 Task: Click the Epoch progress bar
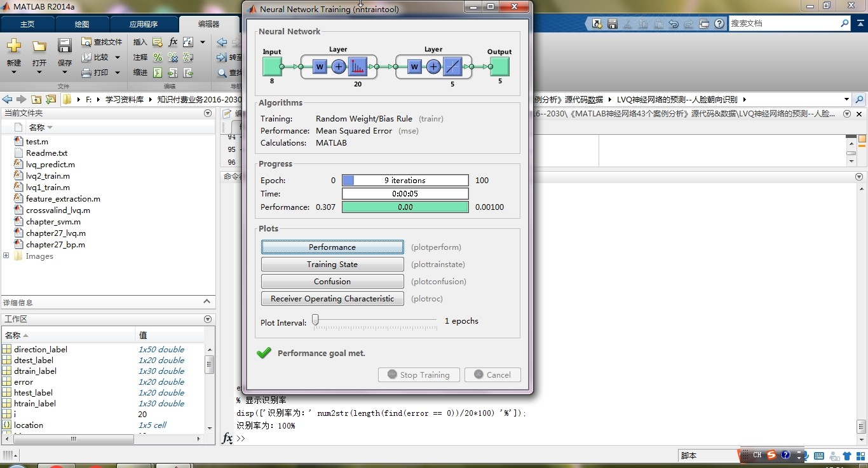pos(405,180)
